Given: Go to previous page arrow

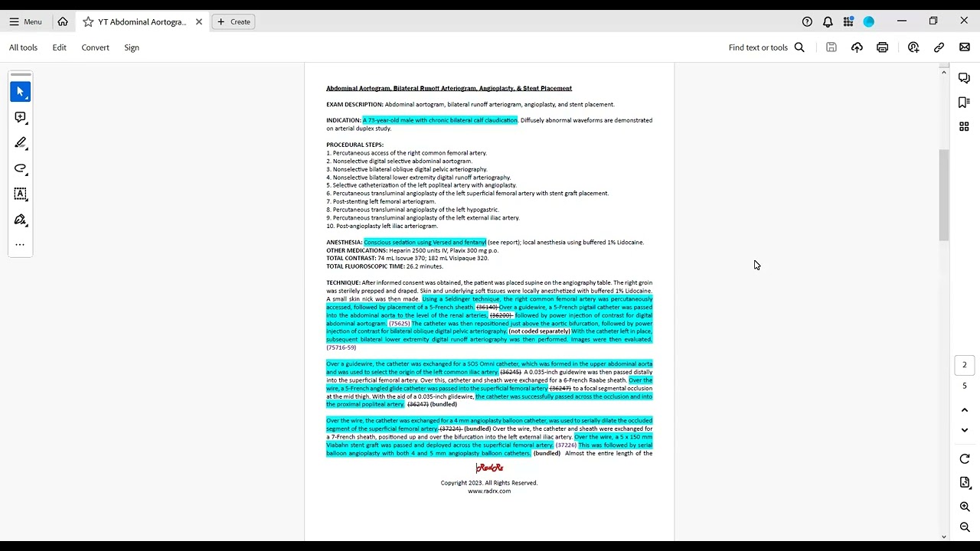Looking at the screenshot, I should 965,410.
